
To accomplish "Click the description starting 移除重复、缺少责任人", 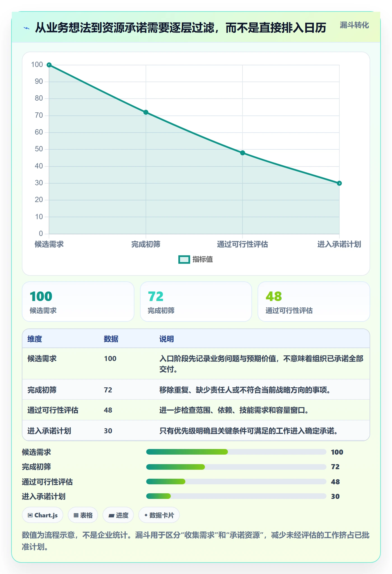I will (245, 390).
